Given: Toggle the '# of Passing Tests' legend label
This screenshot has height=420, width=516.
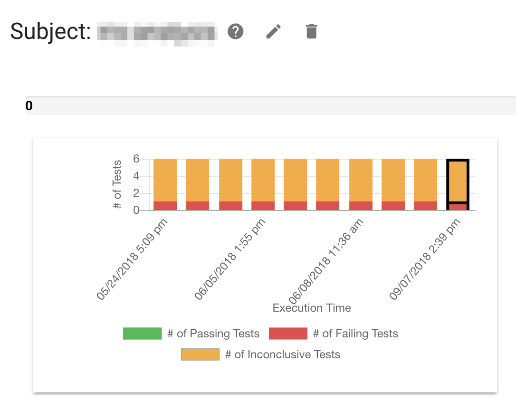Looking at the screenshot, I should tap(213, 334).
